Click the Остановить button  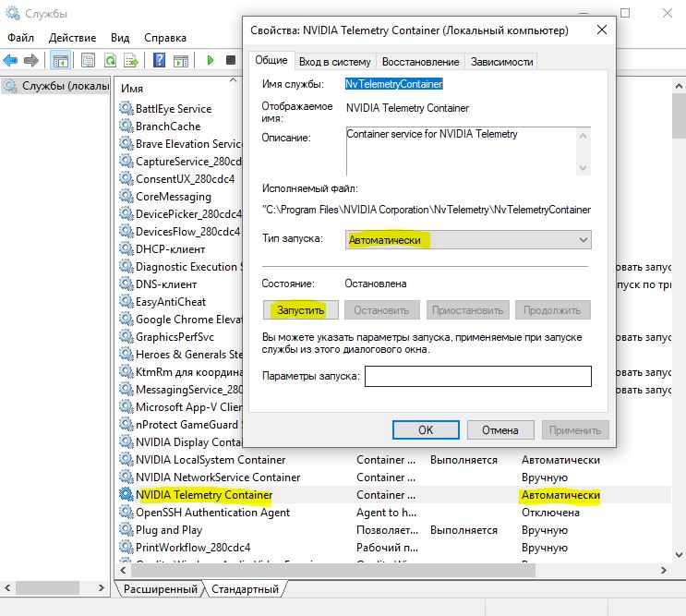(x=381, y=309)
